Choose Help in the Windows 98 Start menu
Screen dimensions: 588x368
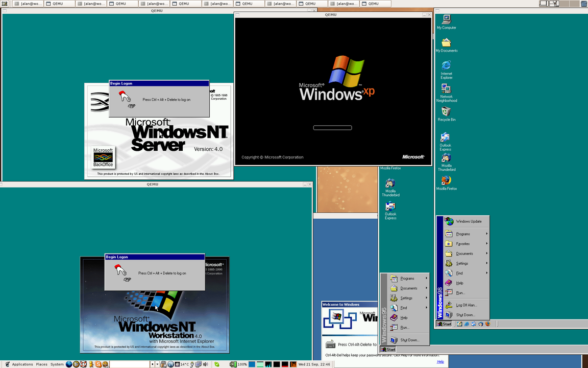[x=466, y=283]
